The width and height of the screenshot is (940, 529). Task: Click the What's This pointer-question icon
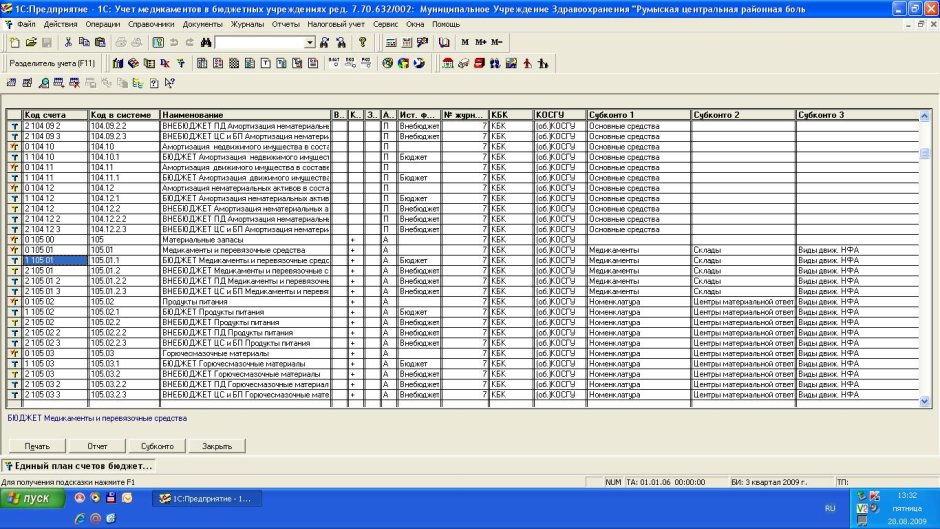tap(170, 83)
